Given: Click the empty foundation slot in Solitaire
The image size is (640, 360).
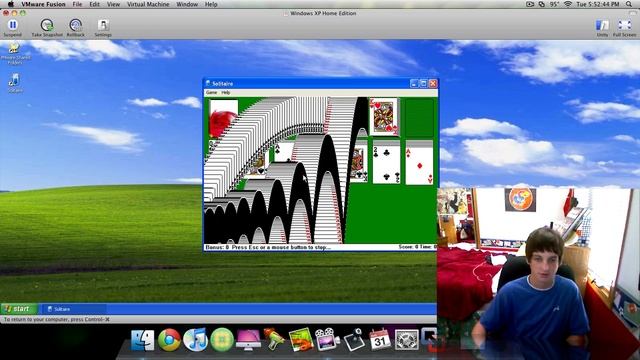Looking at the screenshot, I should click(419, 118).
